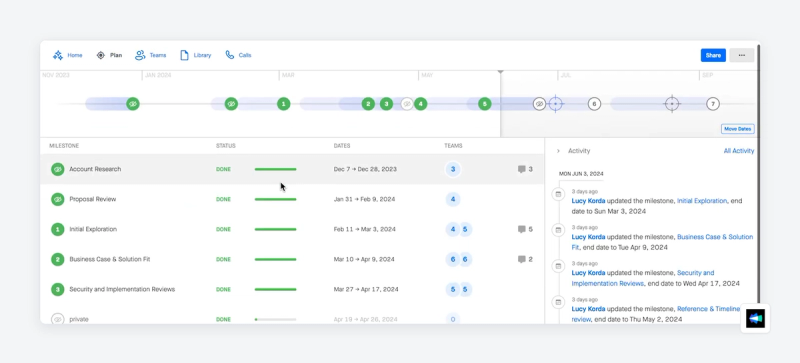Viewport: 800px width, 363px height.
Task: Select timeline marker number 3
Action: click(x=386, y=104)
